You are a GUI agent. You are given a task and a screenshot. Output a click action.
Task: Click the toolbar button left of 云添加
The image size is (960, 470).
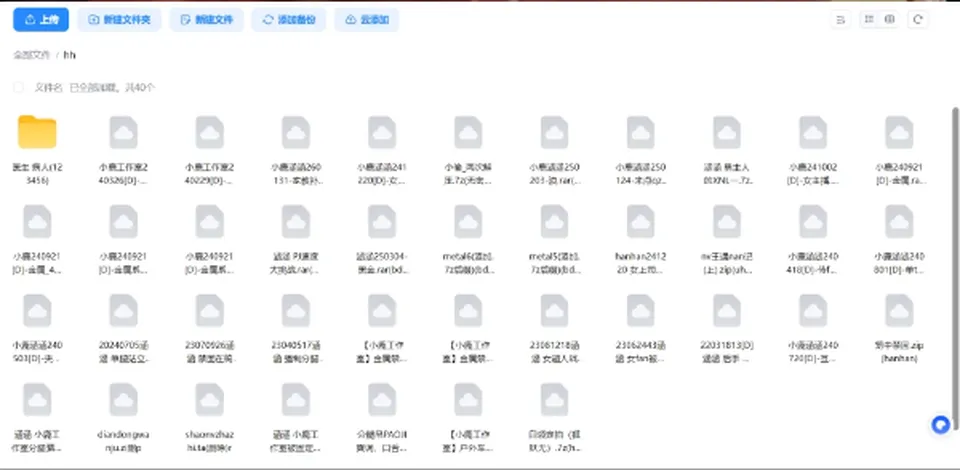click(288, 20)
